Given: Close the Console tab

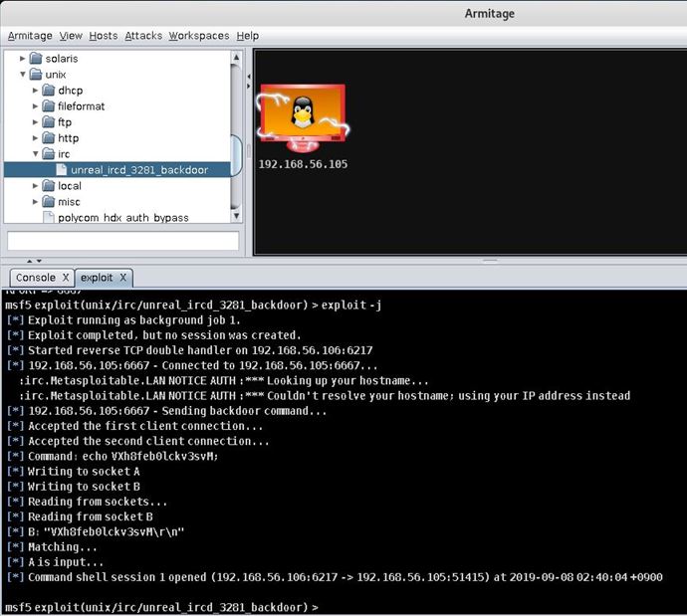Looking at the screenshot, I should (66, 278).
